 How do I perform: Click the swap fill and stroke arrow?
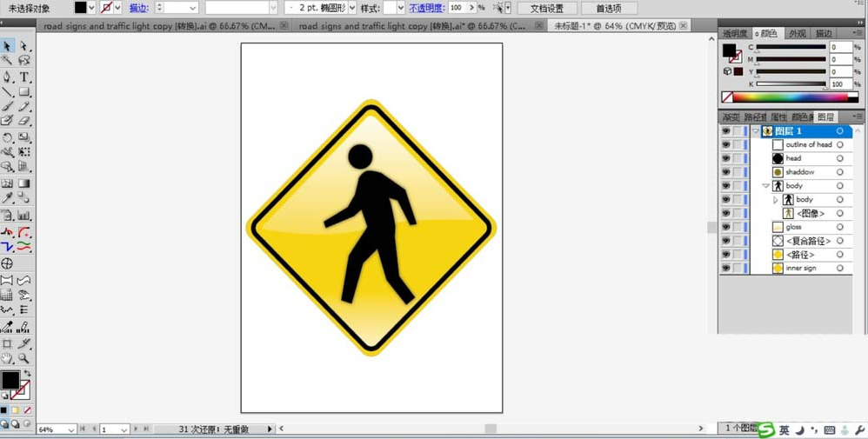pyautogui.click(x=28, y=374)
